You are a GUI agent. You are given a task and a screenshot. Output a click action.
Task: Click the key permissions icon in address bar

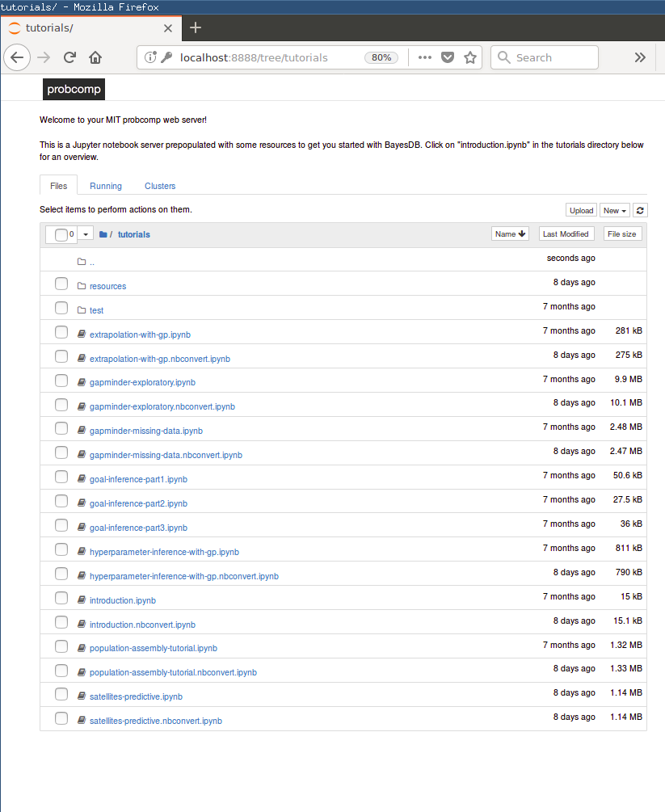click(166, 57)
